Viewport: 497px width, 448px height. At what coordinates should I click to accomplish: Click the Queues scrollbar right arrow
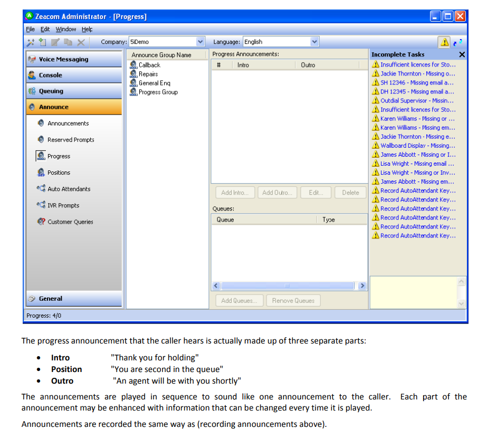pos(362,285)
